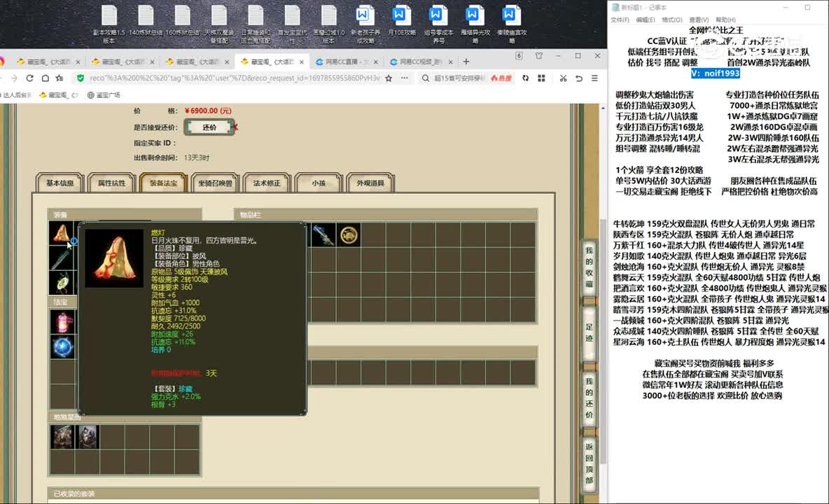Click 返回顶部 back-to-top button
829x504 pixels.
(589, 463)
